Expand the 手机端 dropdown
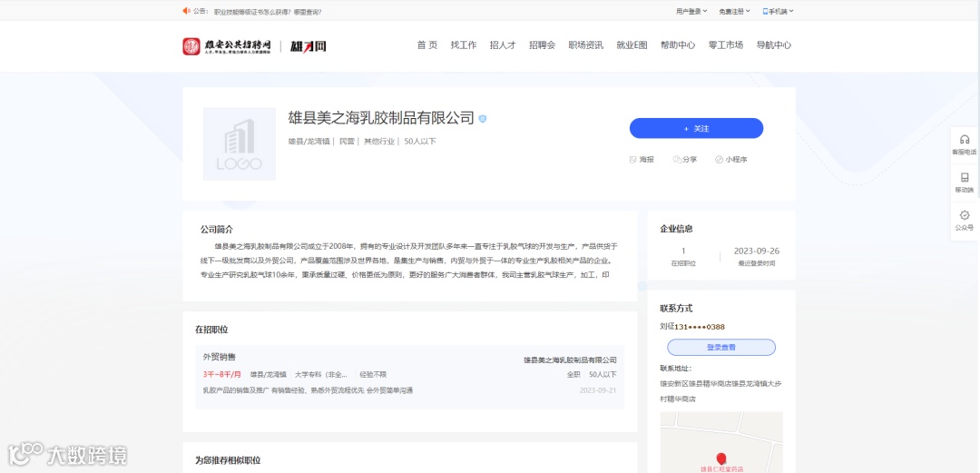This screenshot has width=980, height=473. tap(779, 11)
